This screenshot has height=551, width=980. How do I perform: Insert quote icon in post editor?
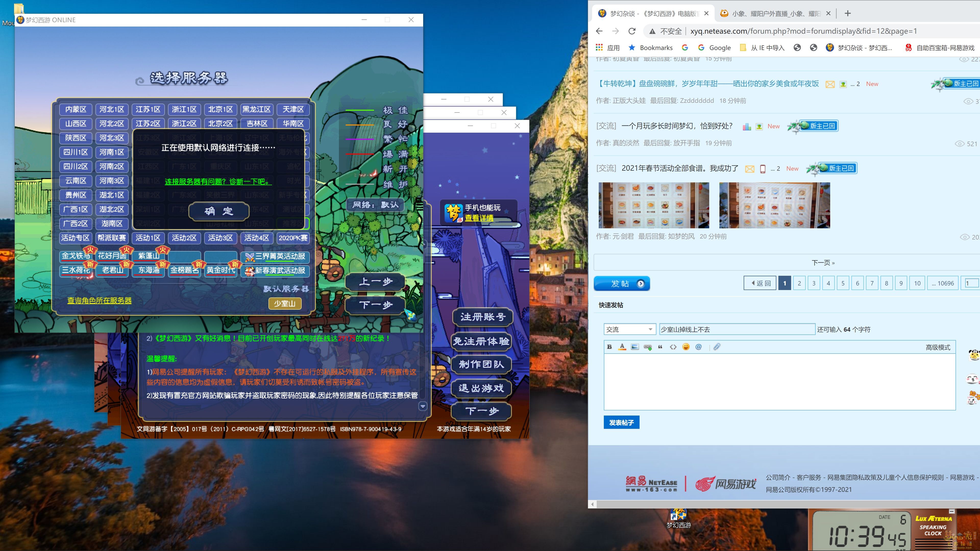[660, 347]
